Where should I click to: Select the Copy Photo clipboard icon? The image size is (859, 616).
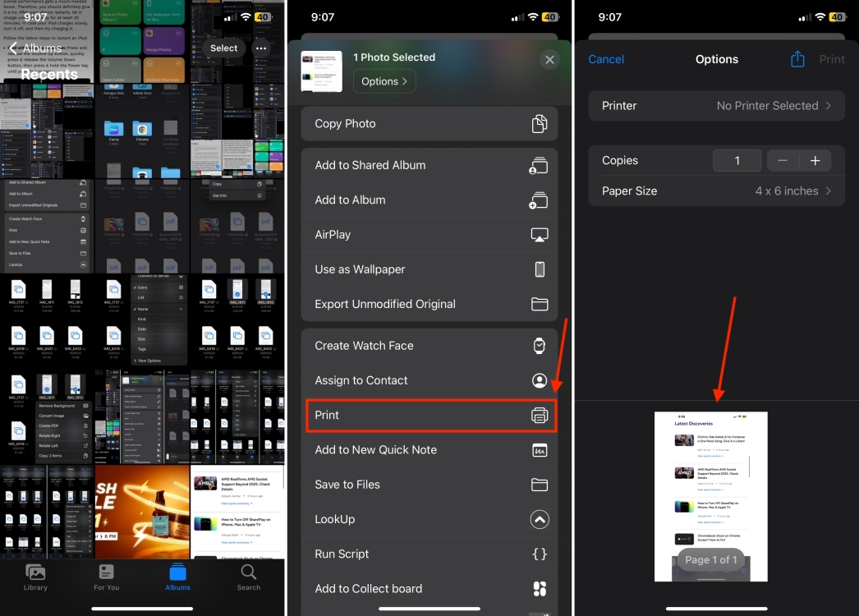tap(540, 123)
